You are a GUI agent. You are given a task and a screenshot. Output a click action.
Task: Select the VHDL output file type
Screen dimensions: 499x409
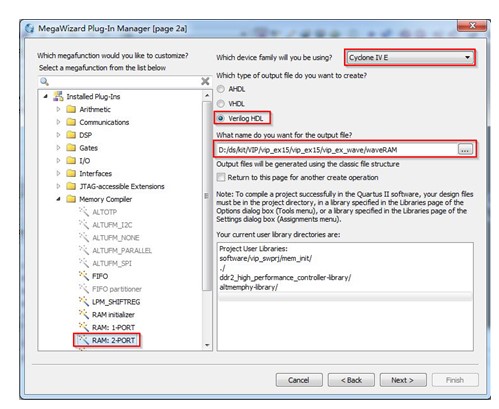pyautogui.click(x=220, y=104)
